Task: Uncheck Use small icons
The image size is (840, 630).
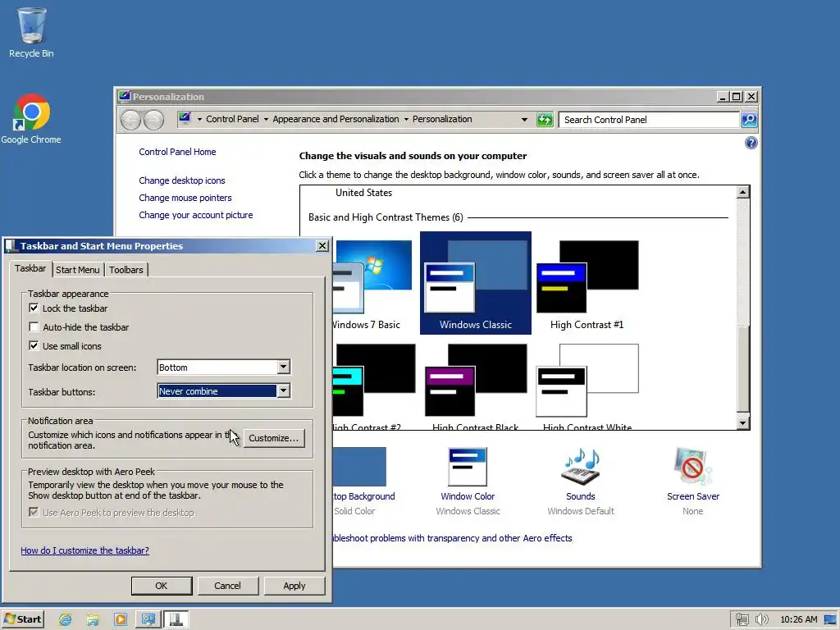Action: pos(34,345)
